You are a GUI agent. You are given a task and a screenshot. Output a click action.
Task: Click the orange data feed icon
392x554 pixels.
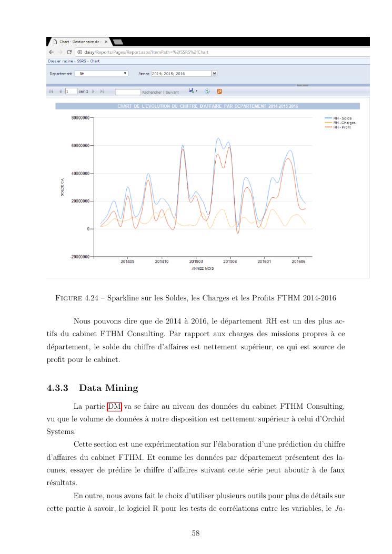pyautogui.click(x=219, y=92)
